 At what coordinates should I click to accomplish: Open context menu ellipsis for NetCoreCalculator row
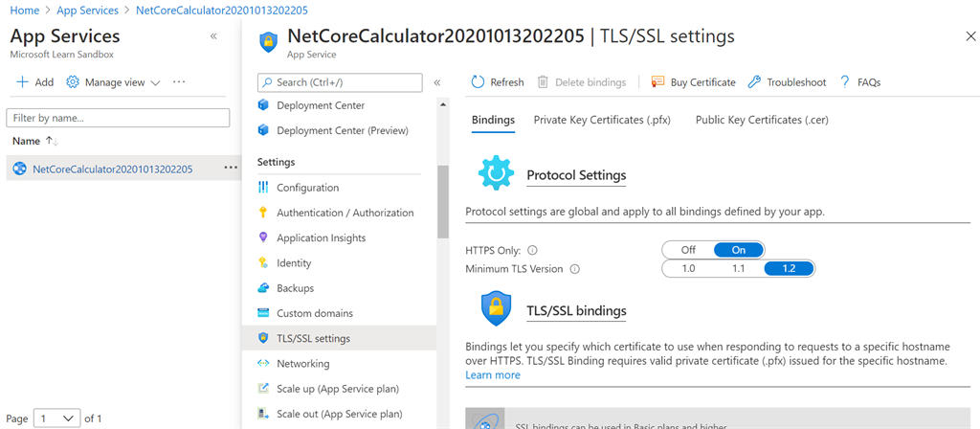pyautogui.click(x=231, y=168)
